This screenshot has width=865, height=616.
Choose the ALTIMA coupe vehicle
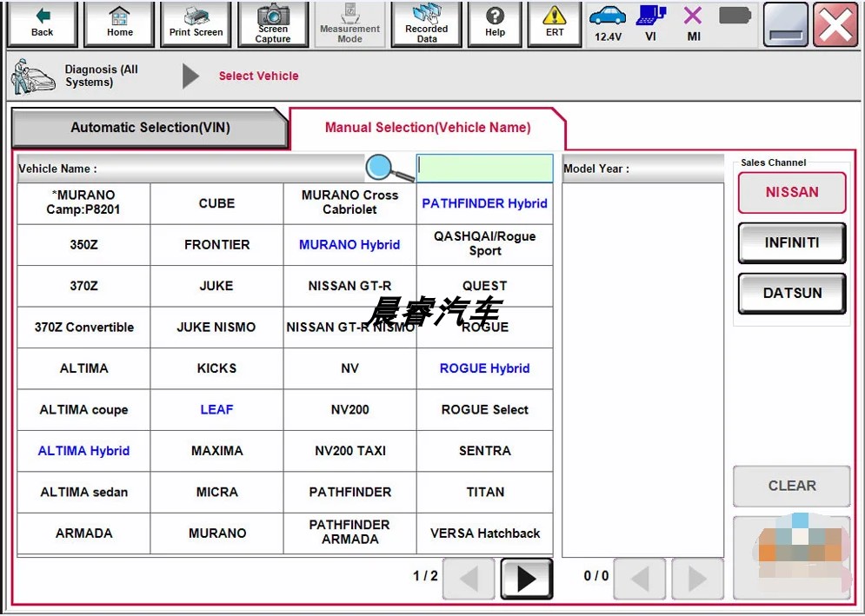point(83,410)
